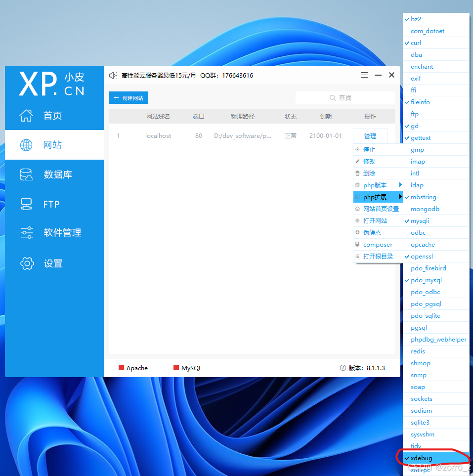Switch to 数据库 sidebar page
Screen dimensions: 473x476
(x=54, y=174)
